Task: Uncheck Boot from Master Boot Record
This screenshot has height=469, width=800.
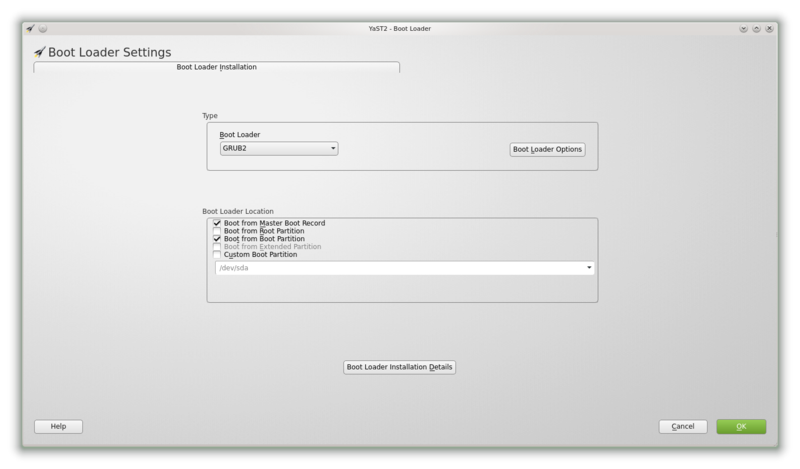Action: pyautogui.click(x=217, y=223)
